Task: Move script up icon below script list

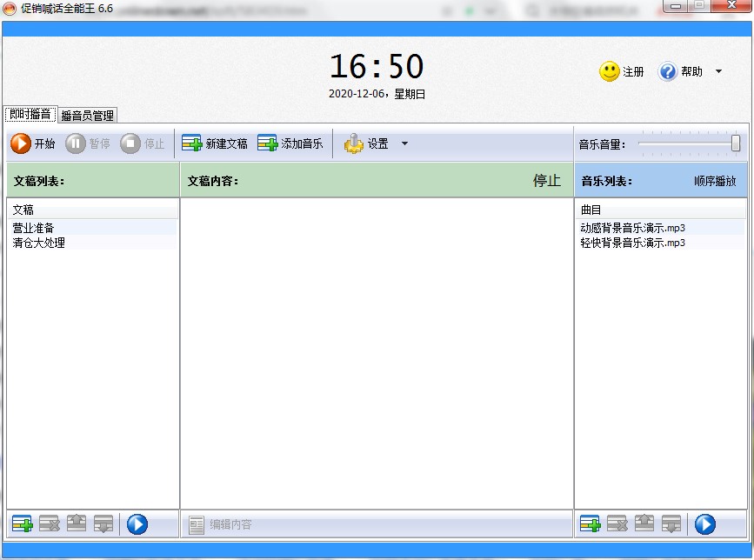Action: pyautogui.click(x=77, y=524)
